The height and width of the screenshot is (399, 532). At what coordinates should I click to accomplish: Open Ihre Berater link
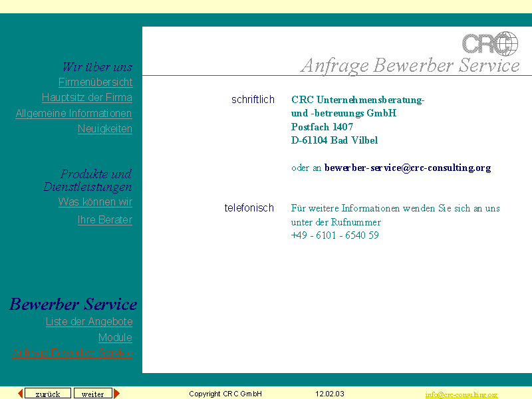[x=104, y=220]
